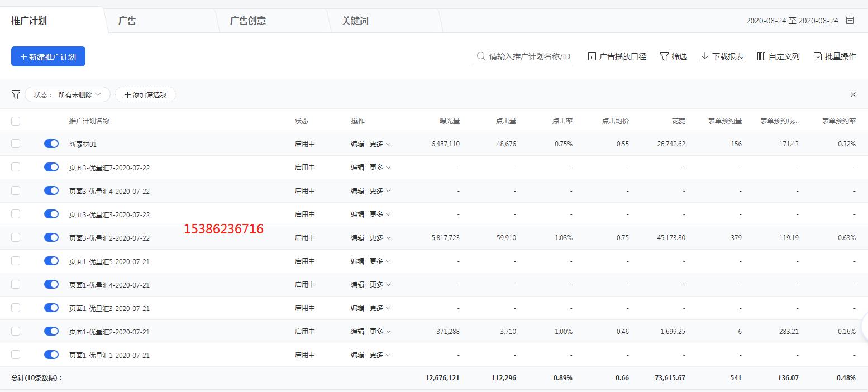868x392 pixels.
Task: Click the 新建推广计划 button
Action: coord(48,56)
